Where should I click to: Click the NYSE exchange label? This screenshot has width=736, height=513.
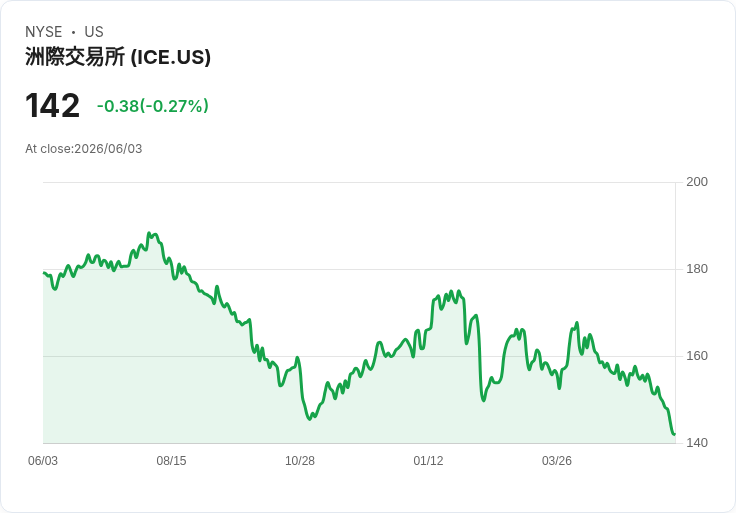[44, 32]
